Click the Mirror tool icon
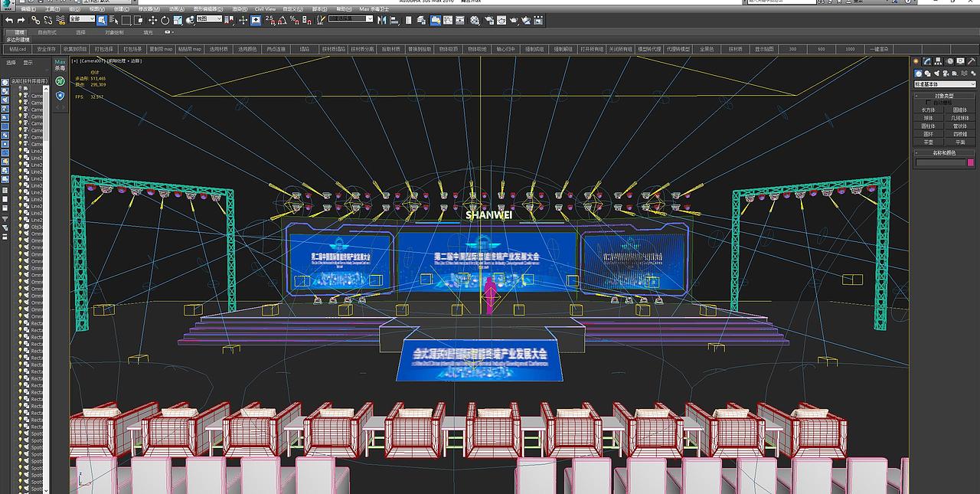The width and height of the screenshot is (980, 494). click(x=382, y=20)
